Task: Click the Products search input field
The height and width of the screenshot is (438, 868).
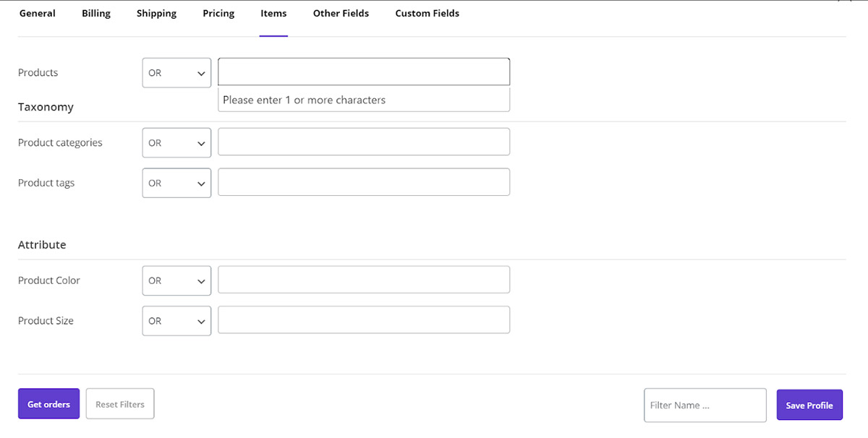Action: click(x=363, y=72)
